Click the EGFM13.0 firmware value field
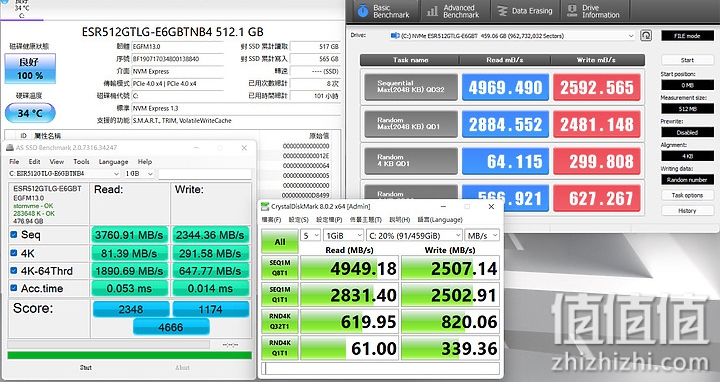Screen dimensions: 720x382 click(x=177, y=46)
